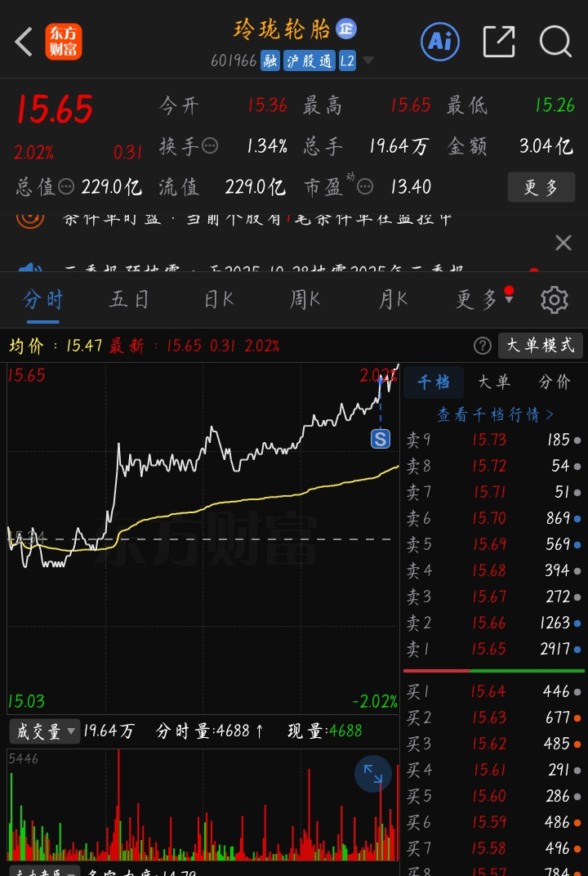Switch to the 周K tab
Viewport: 588px width, 876px height.
click(x=305, y=300)
